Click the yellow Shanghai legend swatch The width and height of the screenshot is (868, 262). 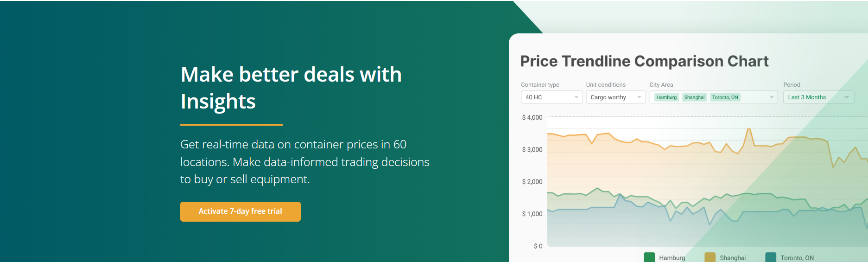tap(710, 257)
